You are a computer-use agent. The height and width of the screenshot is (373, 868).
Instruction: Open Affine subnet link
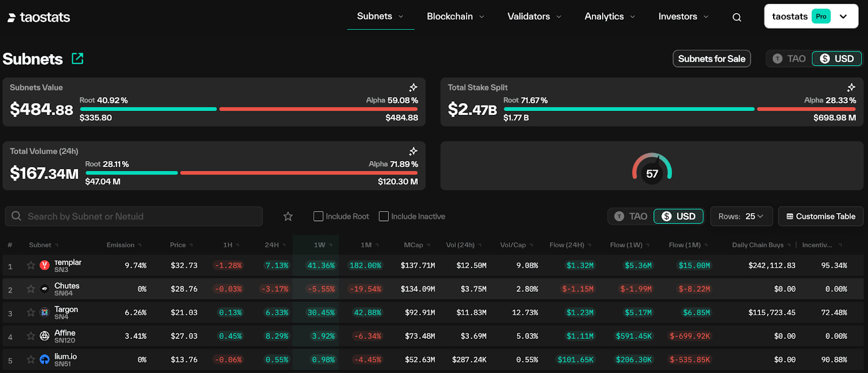coord(65,333)
